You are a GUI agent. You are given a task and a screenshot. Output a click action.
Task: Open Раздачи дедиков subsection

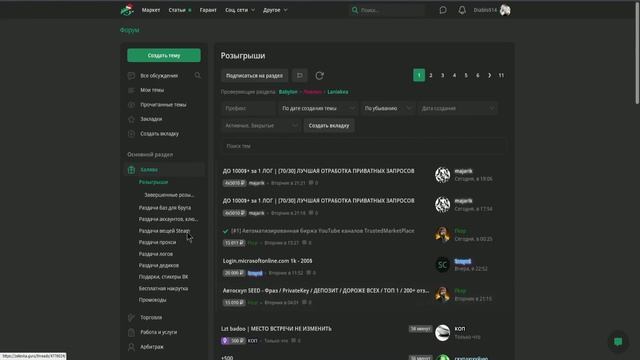(158, 265)
